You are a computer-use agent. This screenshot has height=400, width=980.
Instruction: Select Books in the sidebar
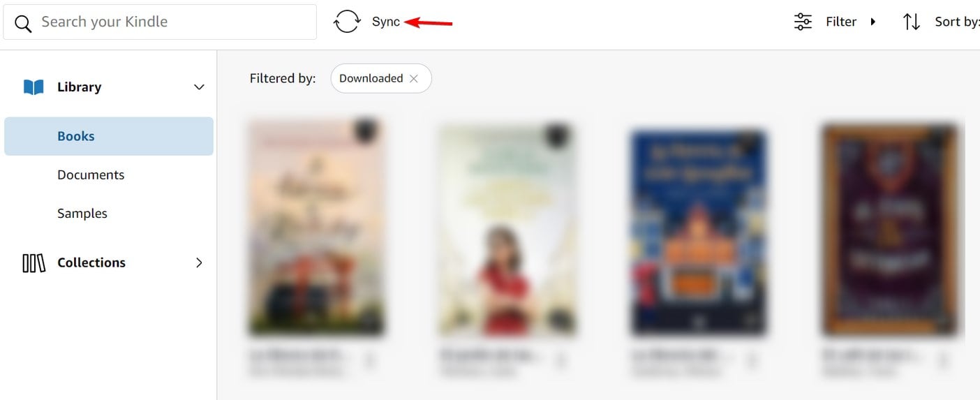click(x=109, y=136)
